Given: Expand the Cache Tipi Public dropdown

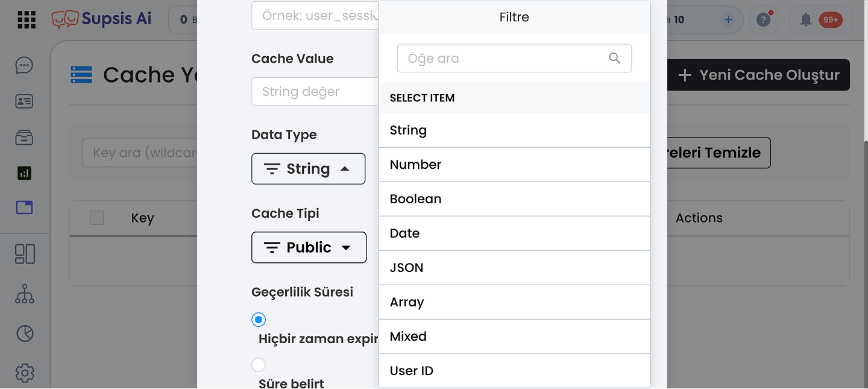Looking at the screenshot, I should tap(309, 247).
